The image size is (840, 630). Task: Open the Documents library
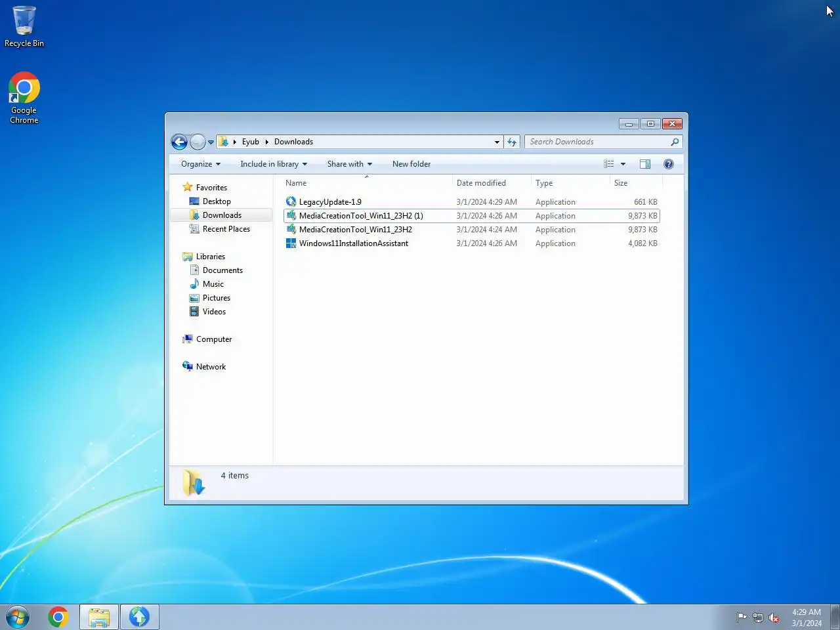pyautogui.click(x=222, y=270)
